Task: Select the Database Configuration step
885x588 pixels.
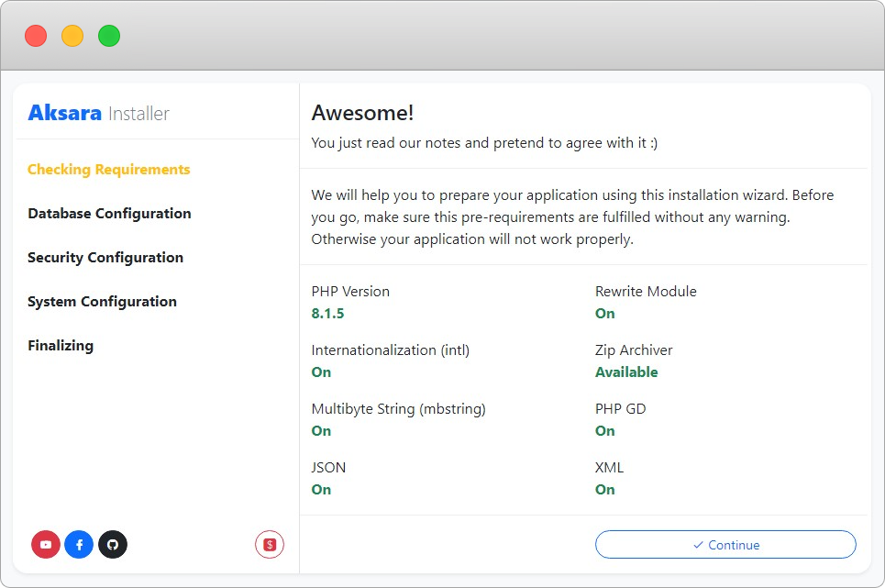Action: pyautogui.click(x=109, y=214)
